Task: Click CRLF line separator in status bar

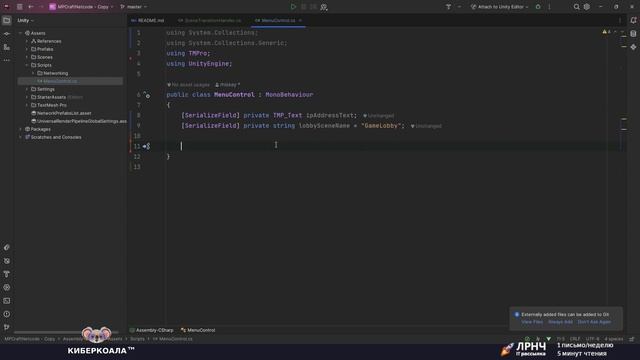Action: click(x=575, y=339)
